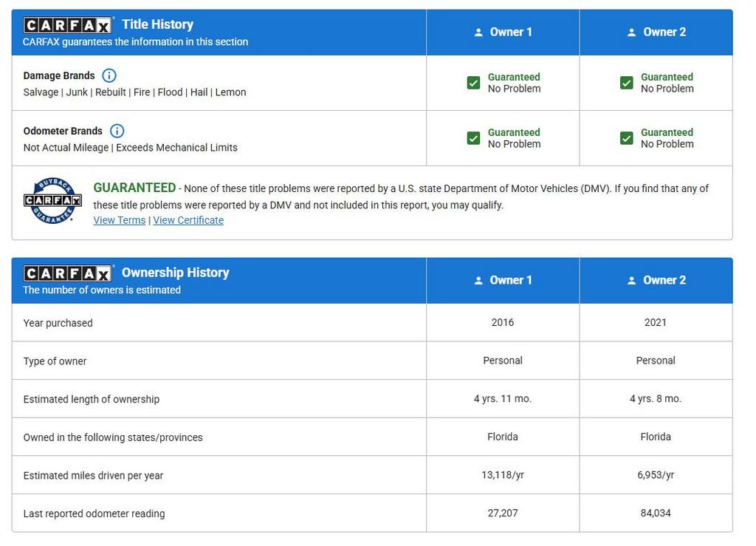The height and width of the screenshot is (546, 756).
Task: Click Owner 2 Odometer Brands green checkmark
Action: (627, 138)
